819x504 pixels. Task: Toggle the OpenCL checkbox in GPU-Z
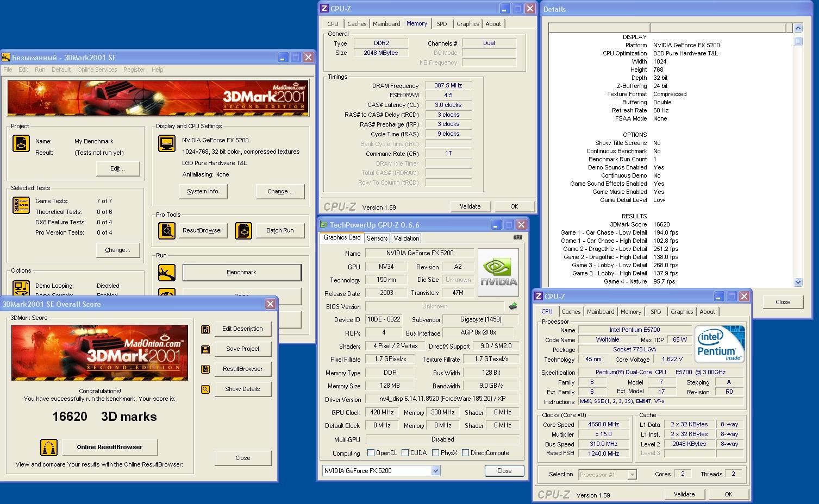(x=371, y=453)
